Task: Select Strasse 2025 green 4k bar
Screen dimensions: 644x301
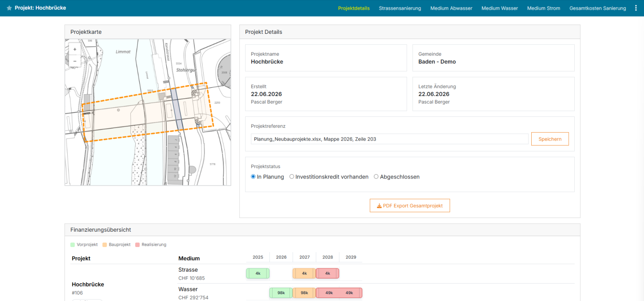Action: point(258,273)
